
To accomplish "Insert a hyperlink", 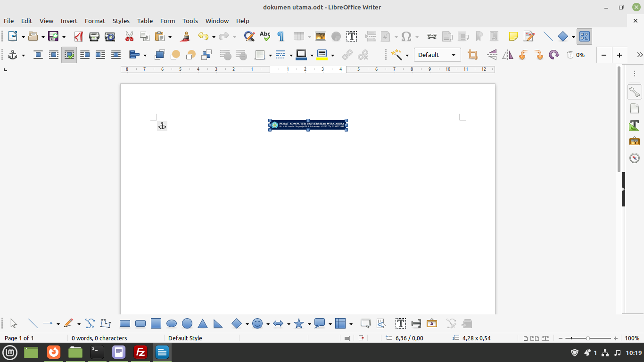I will pos(431,36).
